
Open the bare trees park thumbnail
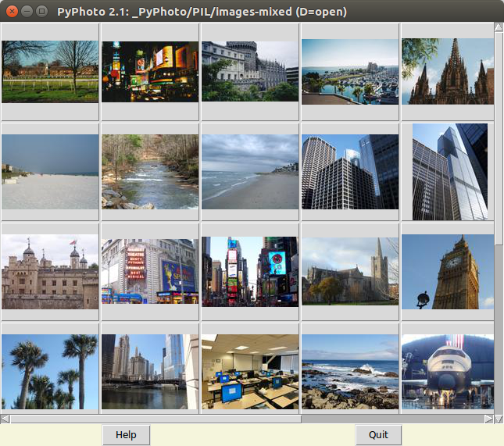point(50,72)
